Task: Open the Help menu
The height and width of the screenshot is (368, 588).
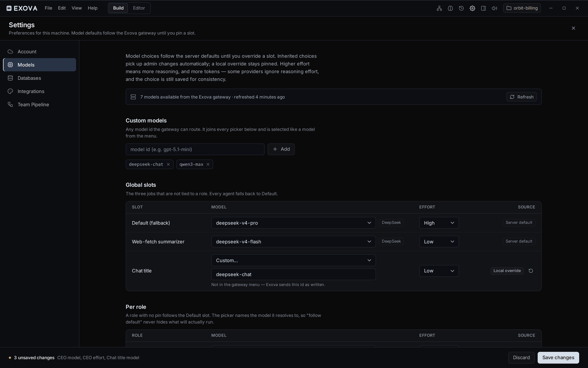Action: pos(92,8)
